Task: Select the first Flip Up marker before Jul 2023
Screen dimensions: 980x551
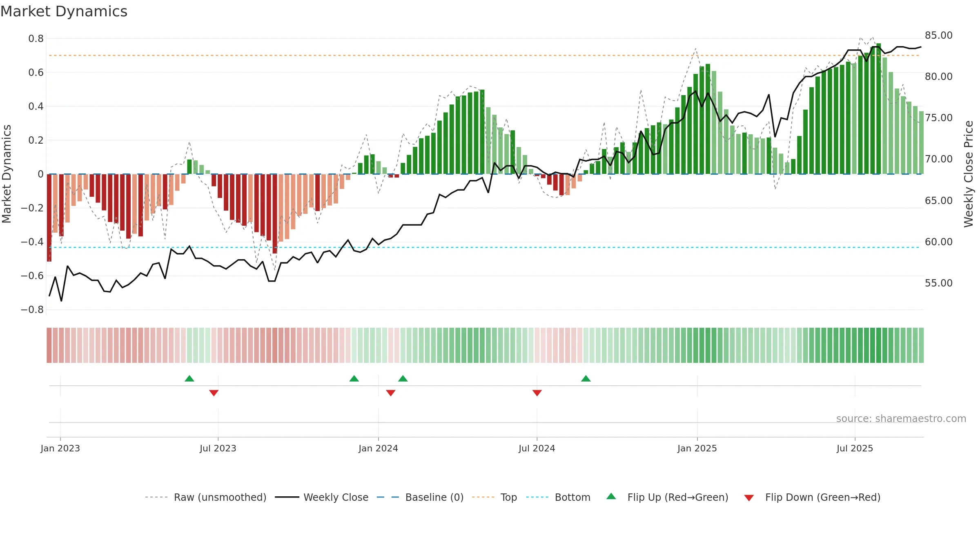Action: coord(189,378)
